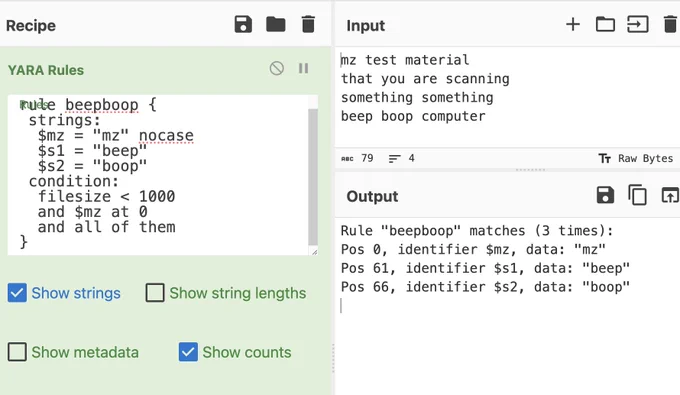The height and width of the screenshot is (395, 680).
Task: Click output line 'Pos 61, identifier $s1'
Action: click(485, 268)
